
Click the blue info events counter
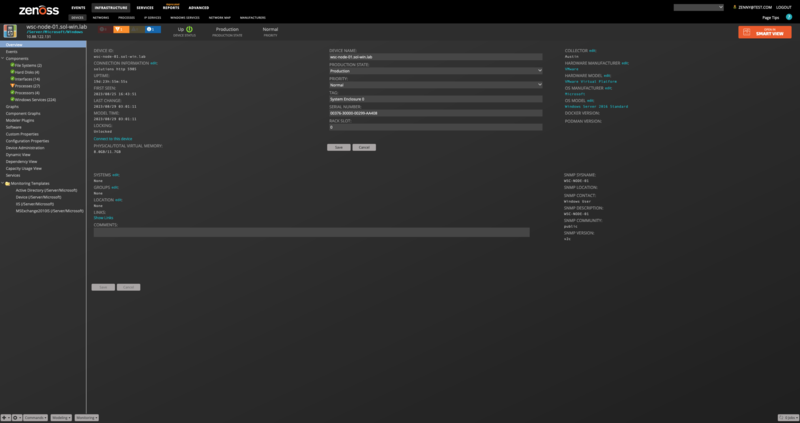(x=153, y=30)
